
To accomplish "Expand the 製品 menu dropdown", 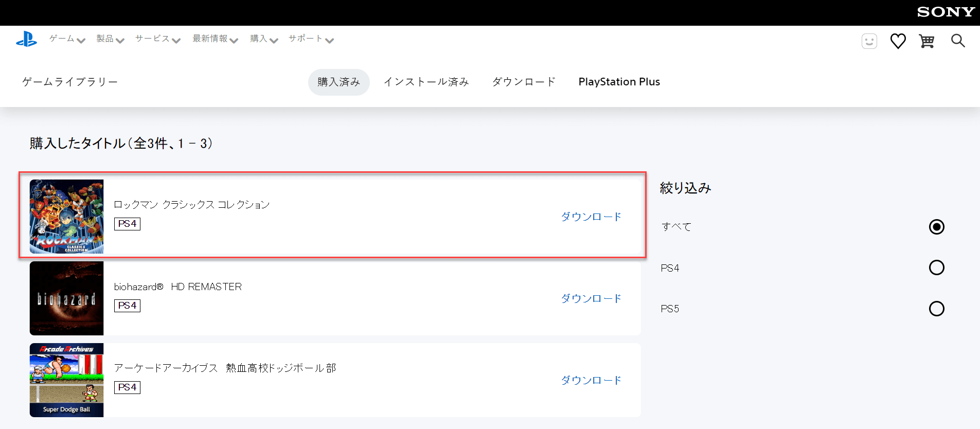I will [x=110, y=39].
